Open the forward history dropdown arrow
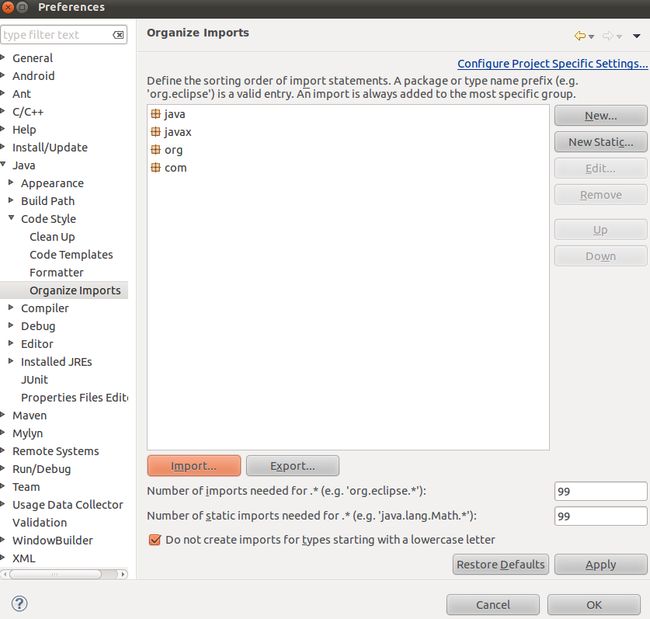The height and width of the screenshot is (619, 650). (619, 37)
